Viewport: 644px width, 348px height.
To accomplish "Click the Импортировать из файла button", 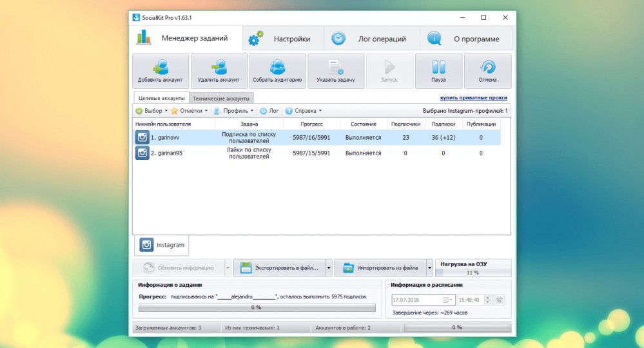I will tap(380, 268).
